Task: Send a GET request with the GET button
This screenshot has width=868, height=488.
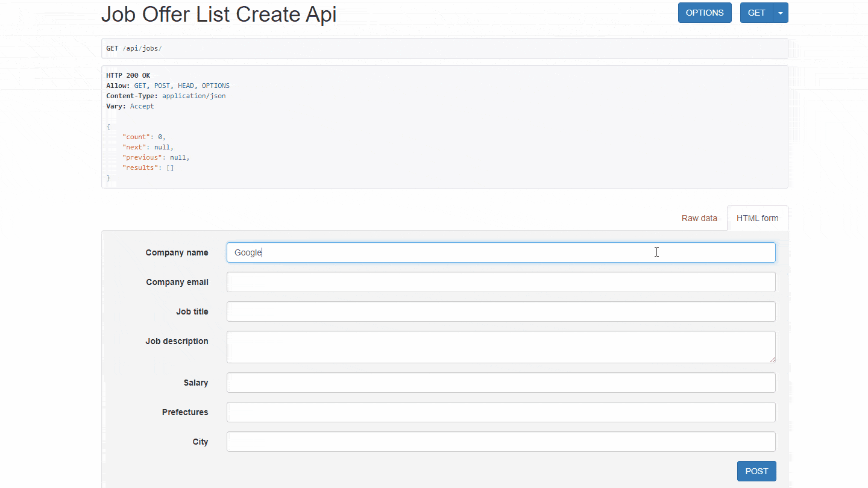Action: tap(756, 13)
